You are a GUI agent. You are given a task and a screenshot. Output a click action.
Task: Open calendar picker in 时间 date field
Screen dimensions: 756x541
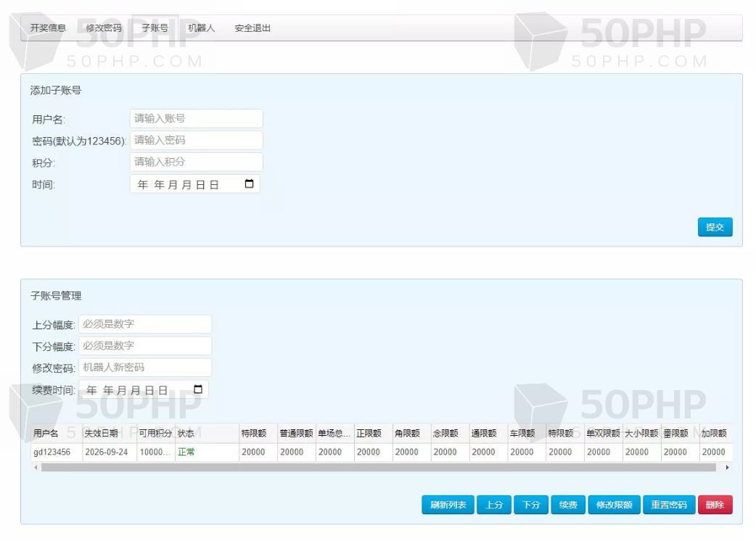(x=249, y=184)
